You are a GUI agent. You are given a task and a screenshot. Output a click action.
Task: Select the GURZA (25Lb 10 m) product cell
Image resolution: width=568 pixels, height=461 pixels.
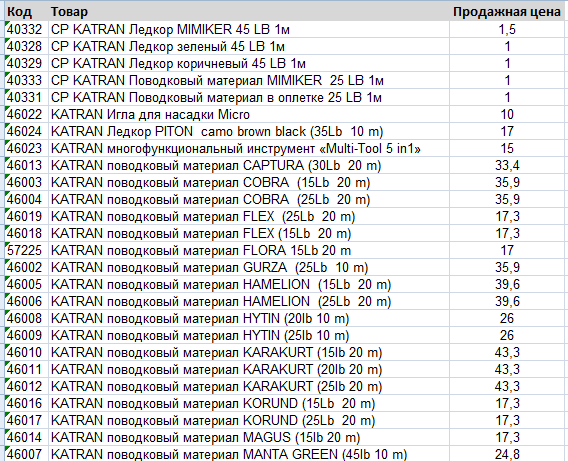tap(249, 268)
